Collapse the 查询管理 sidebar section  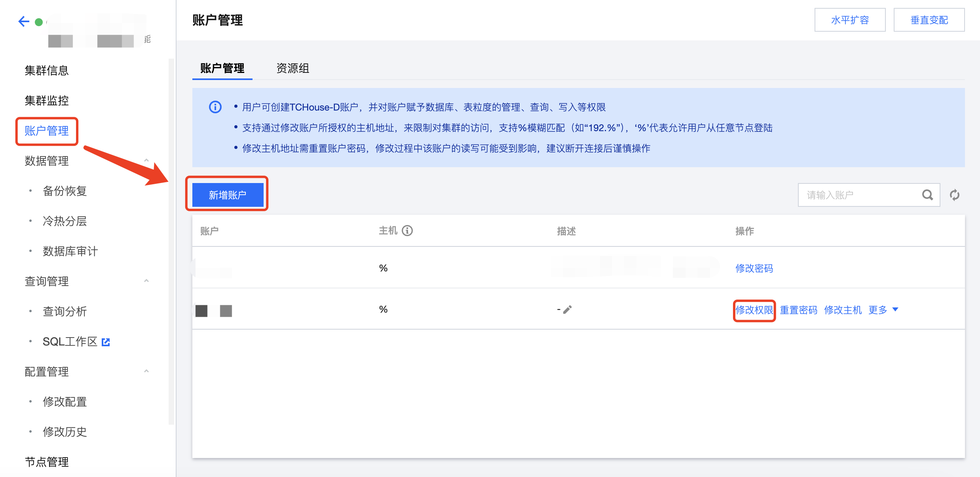pos(146,281)
